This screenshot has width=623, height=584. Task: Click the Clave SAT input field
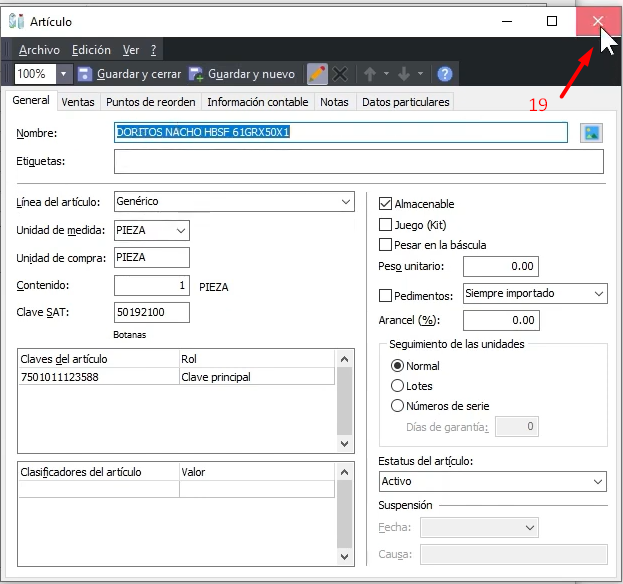[x=152, y=313]
